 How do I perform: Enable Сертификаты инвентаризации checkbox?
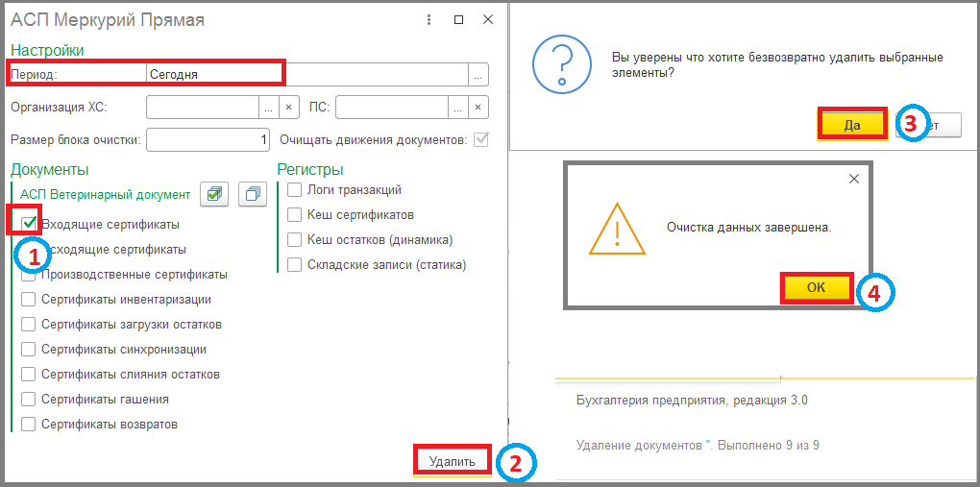point(28,300)
